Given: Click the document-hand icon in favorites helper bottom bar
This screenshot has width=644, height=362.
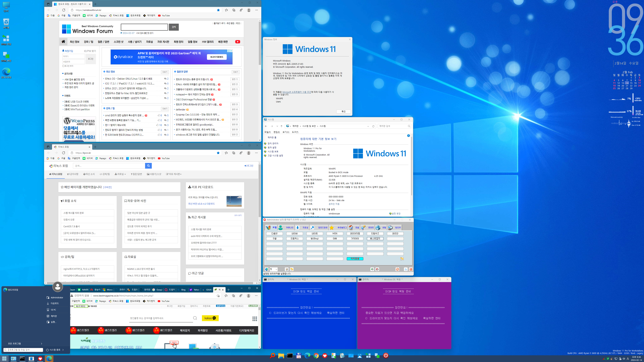Looking at the screenshot, I should [x=287, y=269].
